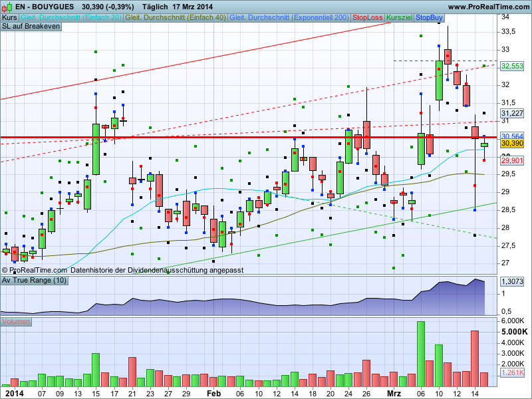Open the SL auf Breakeven label
Image resolution: width=532 pixels, height=399 pixels.
(x=31, y=27)
